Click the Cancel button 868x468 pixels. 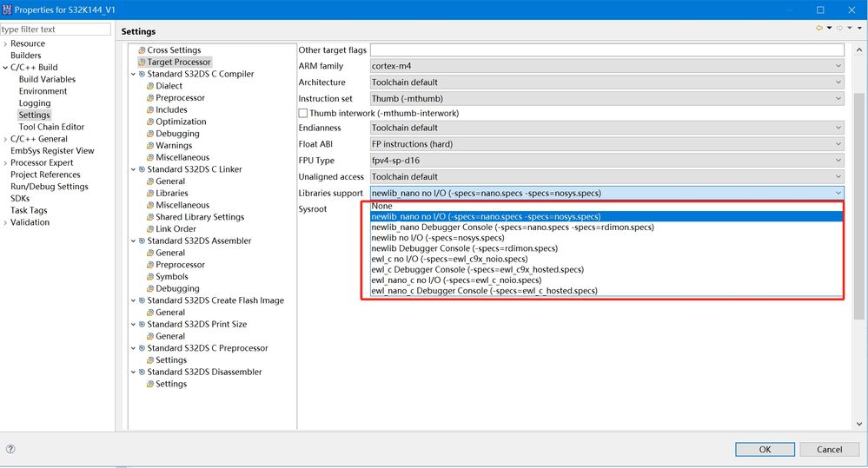pos(829,449)
